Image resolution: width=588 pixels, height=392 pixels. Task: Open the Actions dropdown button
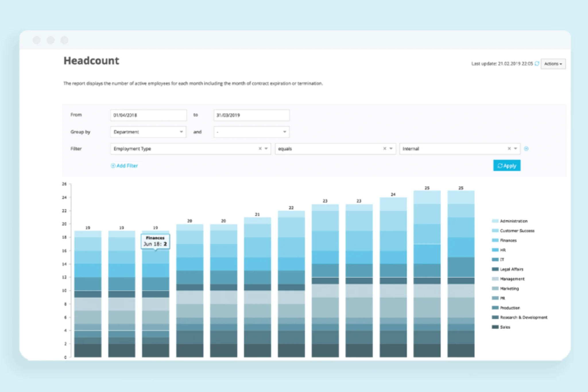(553, 64)
